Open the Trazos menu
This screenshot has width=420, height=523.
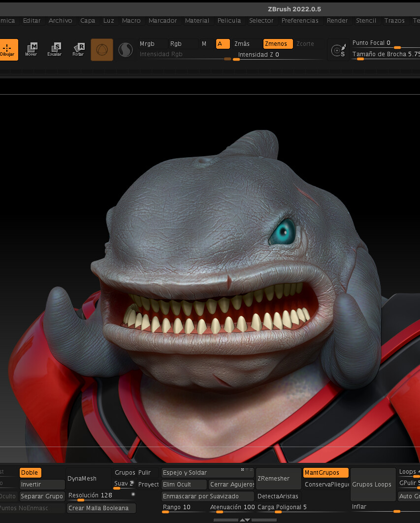(394, 21)
